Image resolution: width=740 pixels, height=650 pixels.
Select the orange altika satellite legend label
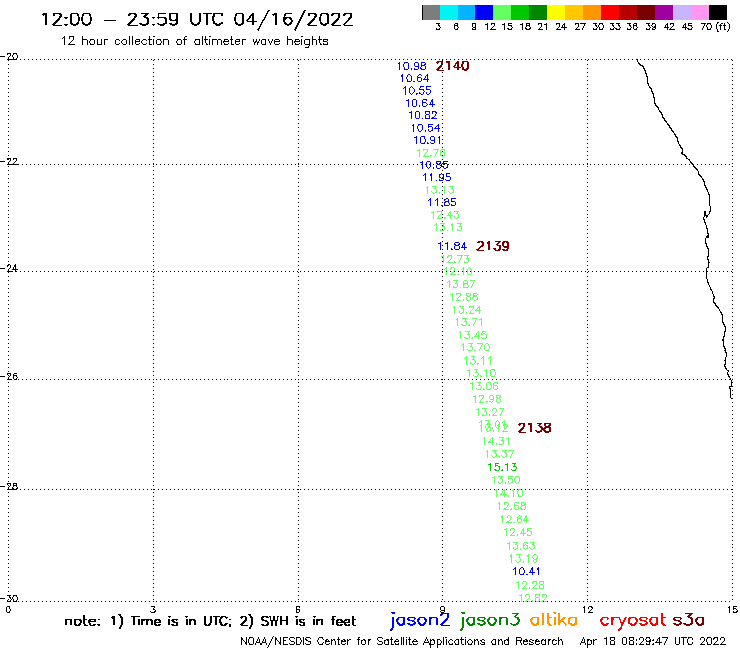tap(554, 620)
